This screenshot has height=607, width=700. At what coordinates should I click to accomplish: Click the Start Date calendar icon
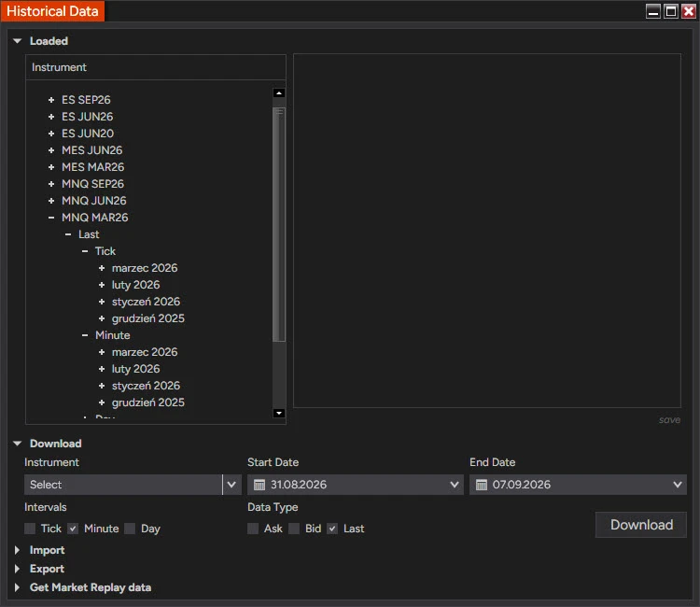pyautogui.click(x=259, y=485)
